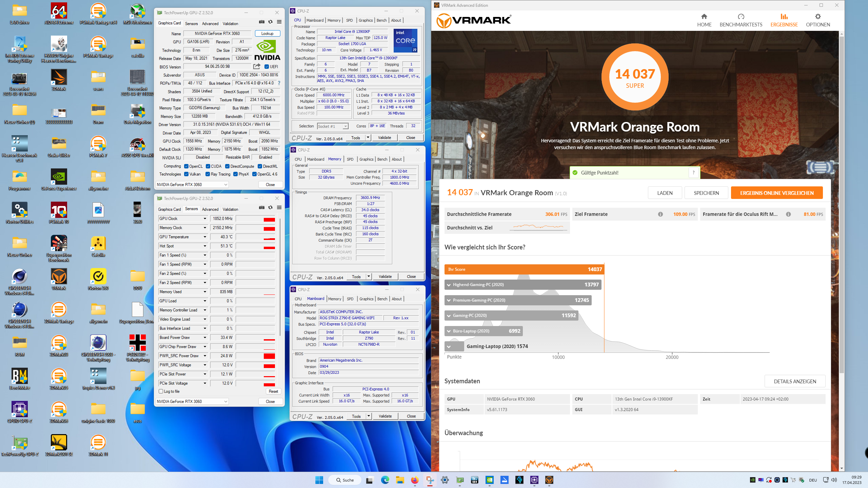
Task: Open CPUID CPU-Z desktop icon
Action: click(x=20, y=412)
